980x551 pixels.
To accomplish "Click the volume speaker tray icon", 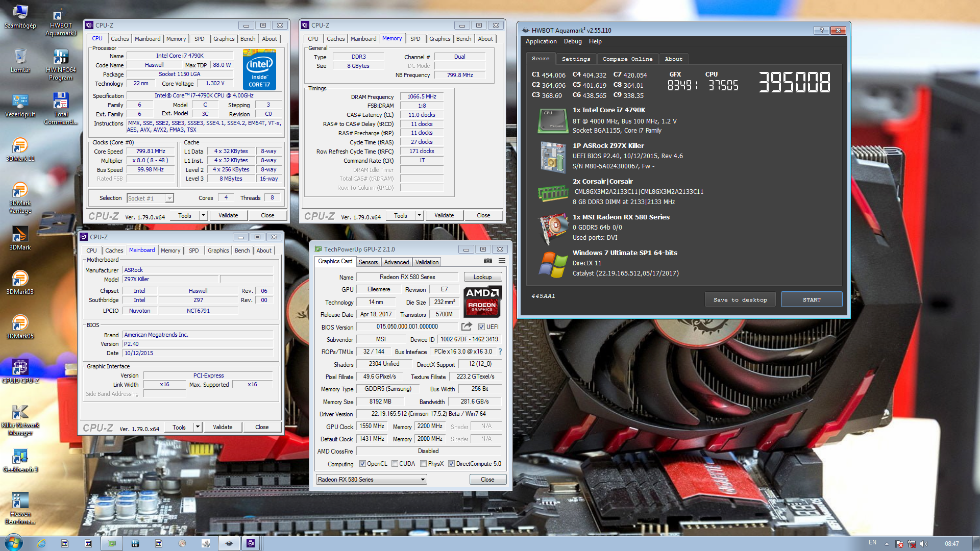I will point(924,544).
